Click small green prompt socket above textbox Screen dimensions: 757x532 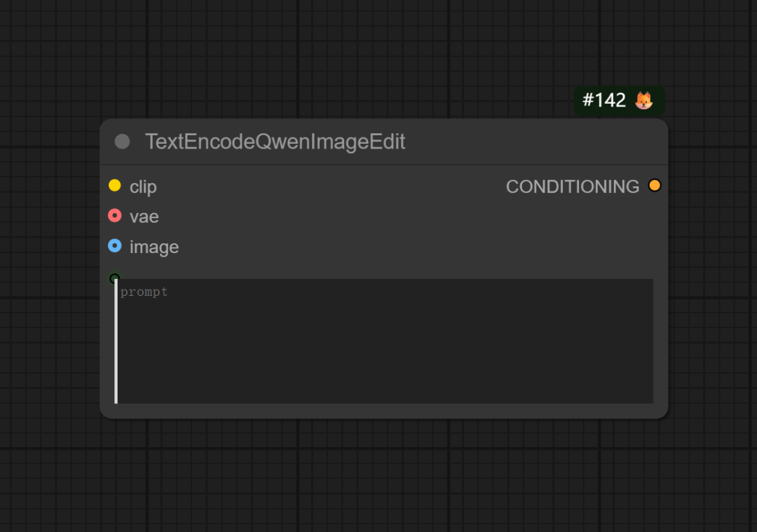115,278
